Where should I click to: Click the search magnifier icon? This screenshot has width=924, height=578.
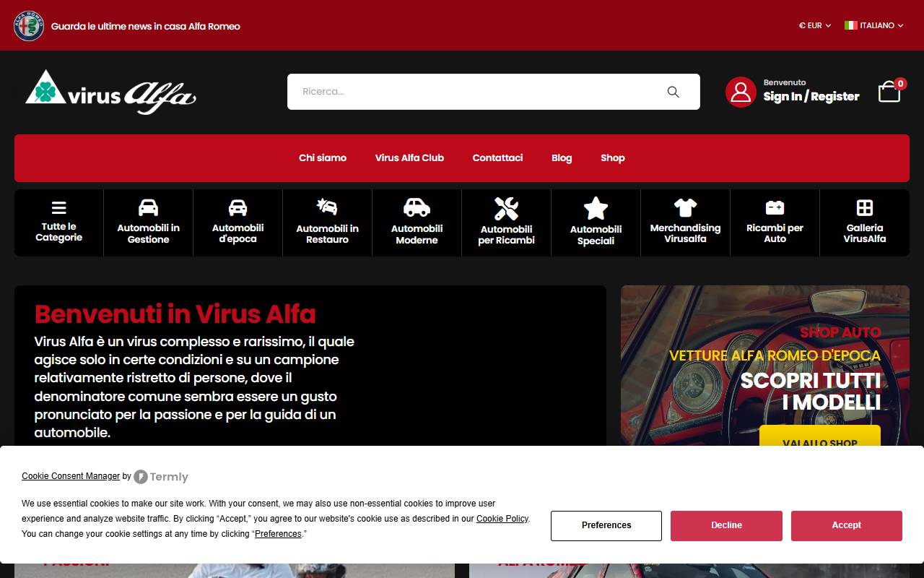coord(674,92)
